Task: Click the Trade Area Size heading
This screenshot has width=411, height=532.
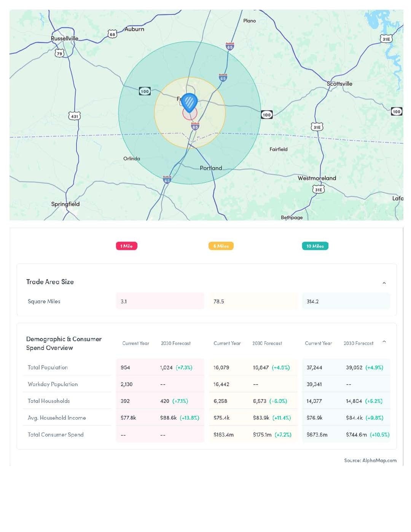Action: click(50, 282)
